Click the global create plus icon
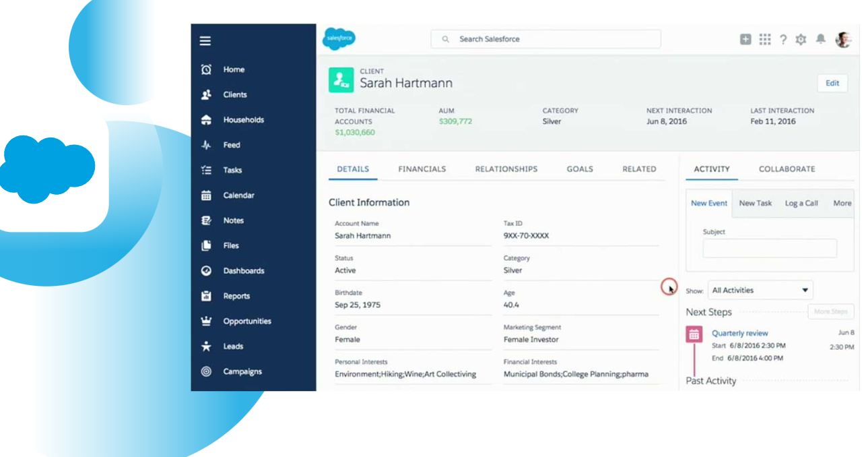The image size is (868, 457). coord(745,40)
